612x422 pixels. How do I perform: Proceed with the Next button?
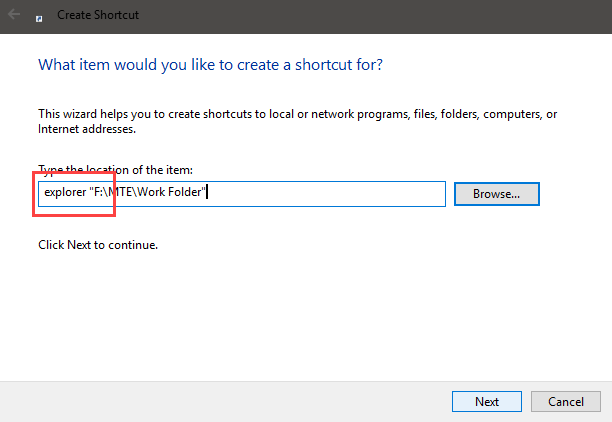click(x=487, y=401)
